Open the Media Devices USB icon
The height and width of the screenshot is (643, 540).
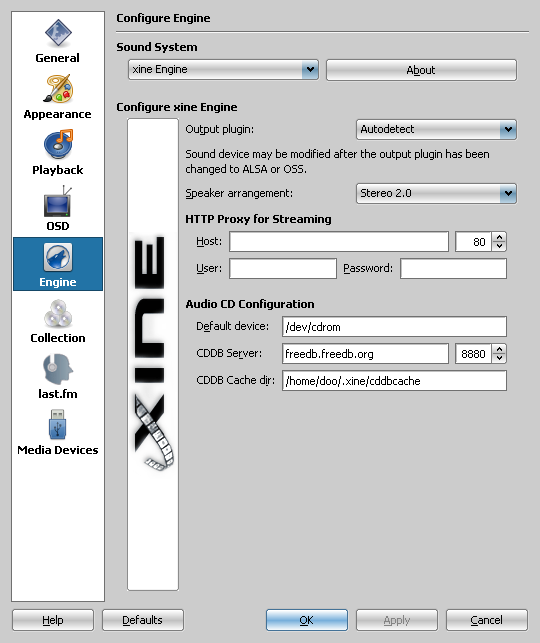point(58,424)
